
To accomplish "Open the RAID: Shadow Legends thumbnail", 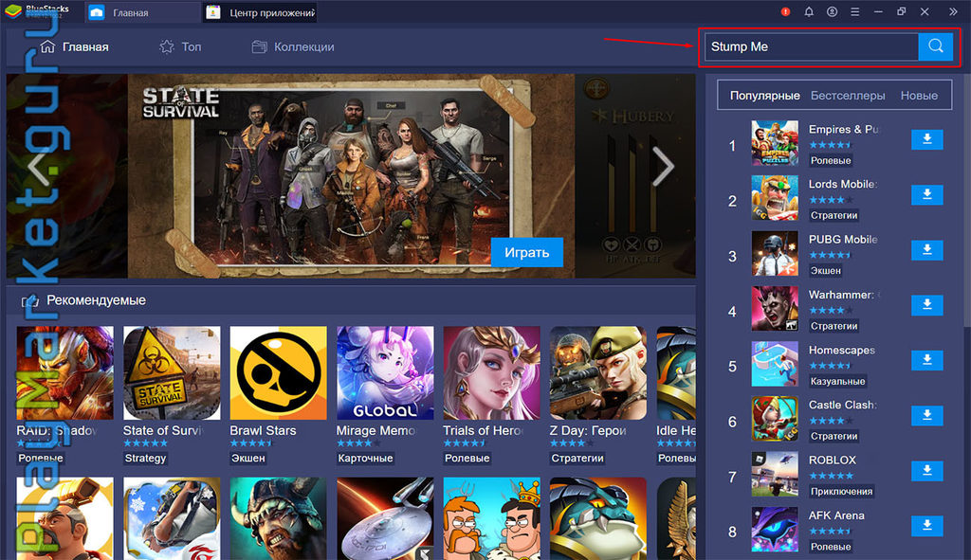I will pos(65,373).
